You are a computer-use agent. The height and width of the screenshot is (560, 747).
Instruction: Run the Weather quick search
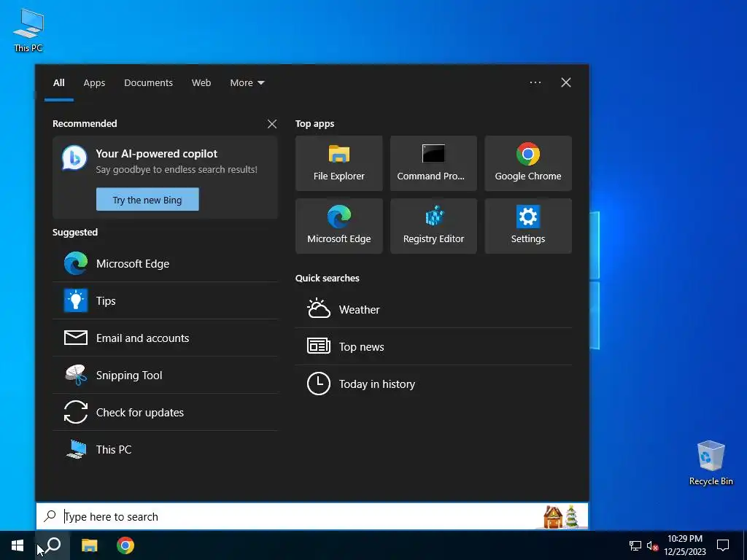tap(433, 309)
